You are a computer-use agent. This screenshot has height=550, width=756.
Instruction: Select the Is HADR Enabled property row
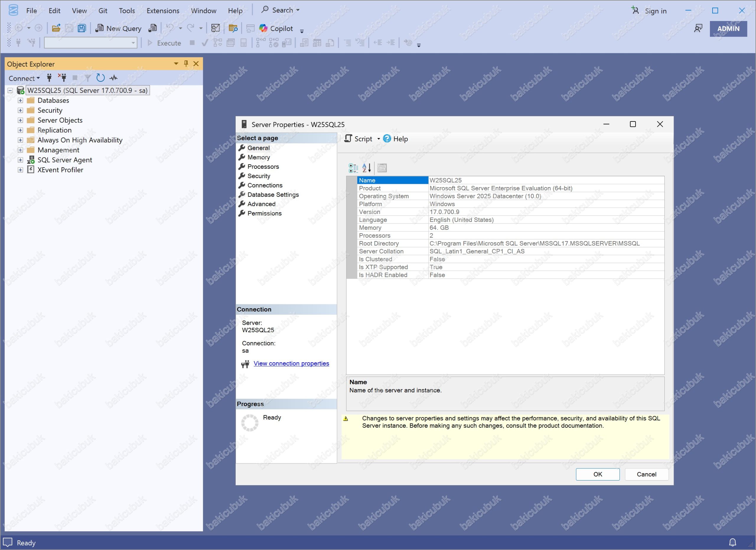click(x=511, y=275)
